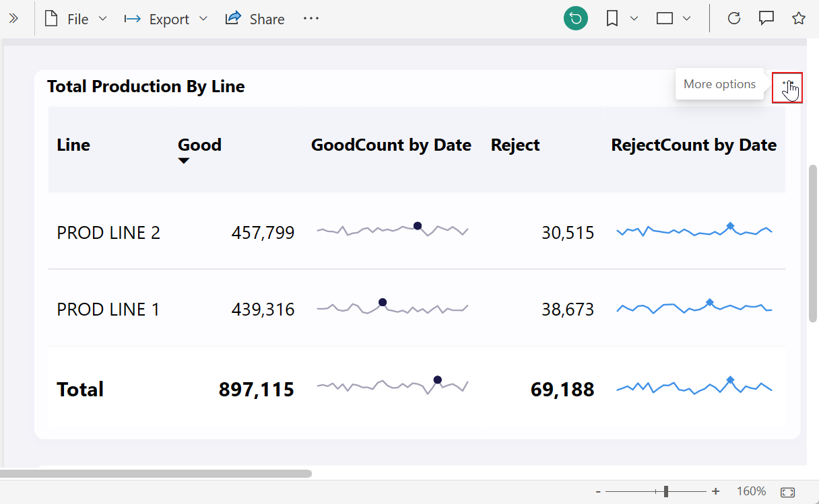Image resolution: width=819 pixels, height=504 pixels.
Task: Open the Comments pane
Action: tap(766, 19)
